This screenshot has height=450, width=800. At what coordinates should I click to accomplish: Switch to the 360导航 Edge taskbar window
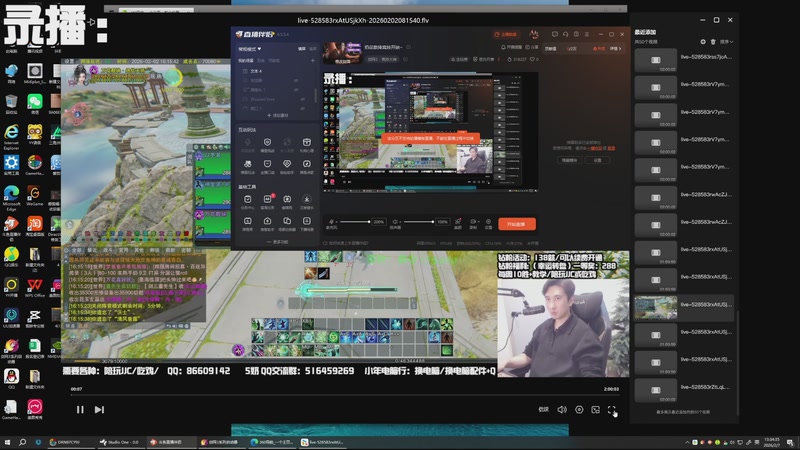tap(271, 442)
